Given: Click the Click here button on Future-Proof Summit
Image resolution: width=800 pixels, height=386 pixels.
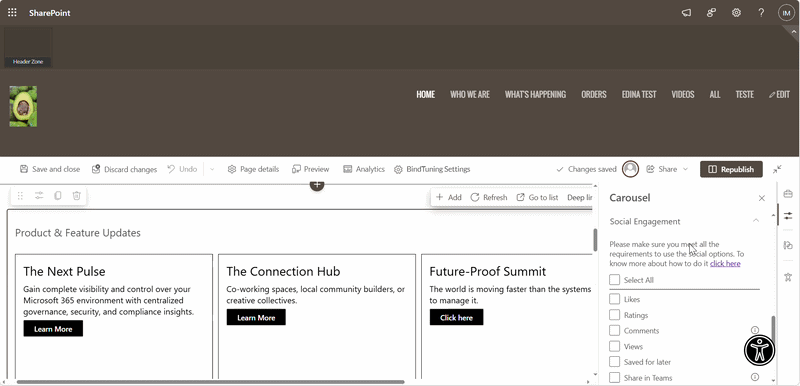Looking at the screenshot, I should [x=456, y=317].
